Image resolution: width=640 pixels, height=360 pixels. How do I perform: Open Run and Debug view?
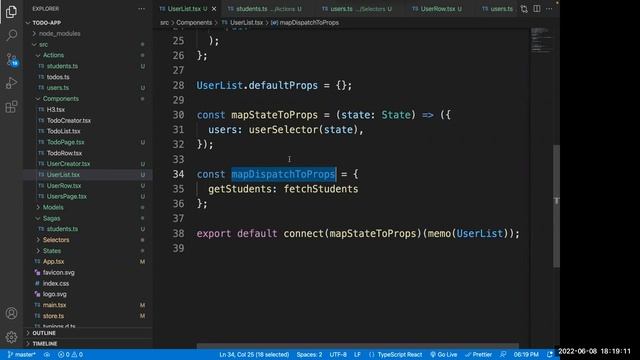click(x=11, y=83)
